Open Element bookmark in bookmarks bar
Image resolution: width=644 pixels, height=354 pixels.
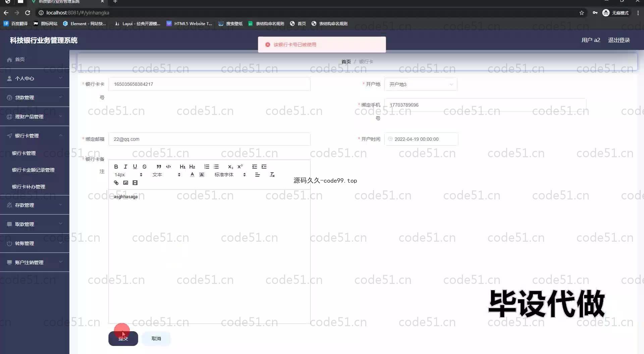[x=85, y=23]
